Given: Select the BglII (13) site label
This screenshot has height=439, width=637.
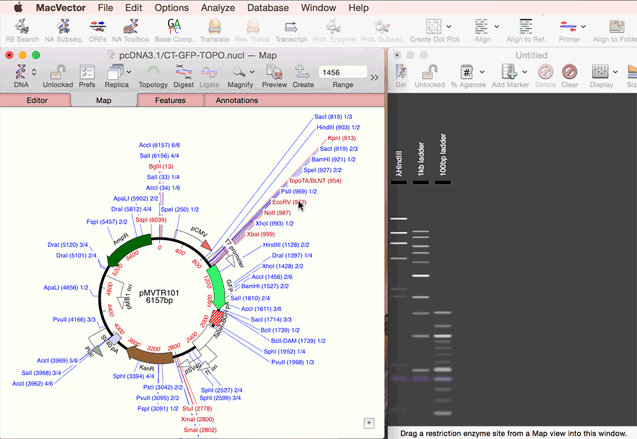Looking at the screenshot, I should pos(161,166).
